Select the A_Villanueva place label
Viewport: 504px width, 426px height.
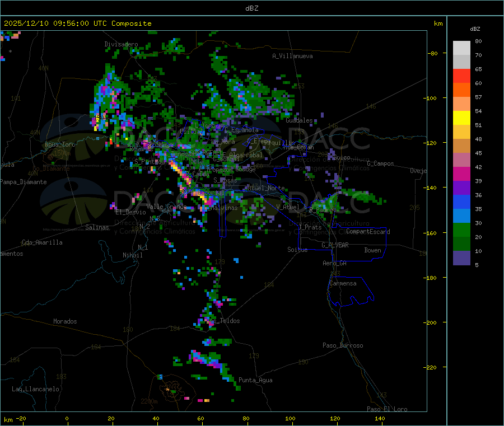coord(292,56)
